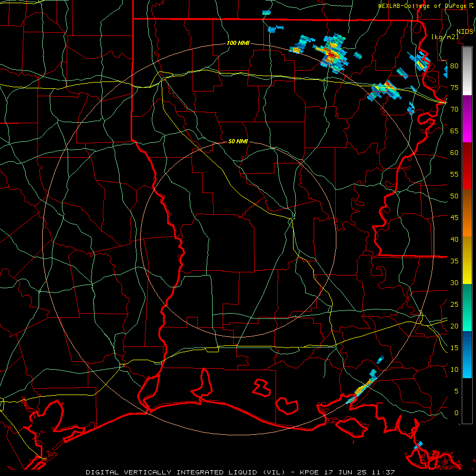Click the 60 value on the color scale
The width and height of the screenshot is (476, 476).
(454, 153)
